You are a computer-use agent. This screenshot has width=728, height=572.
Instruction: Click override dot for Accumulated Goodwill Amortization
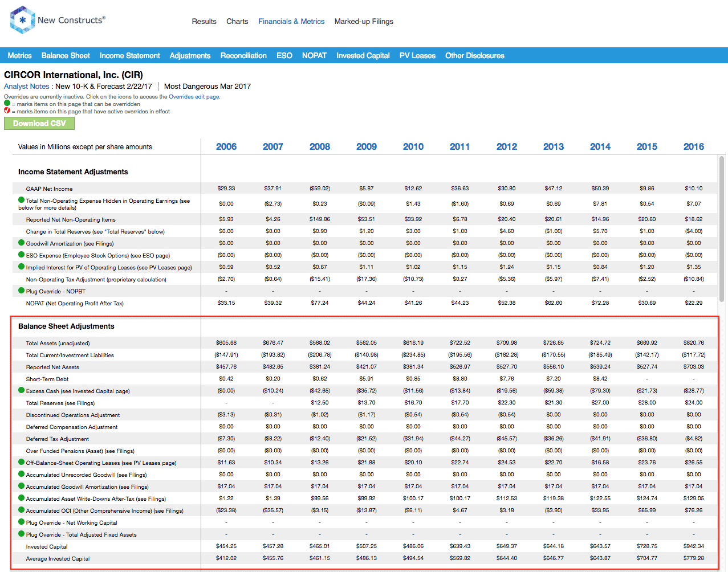[22, 486]
